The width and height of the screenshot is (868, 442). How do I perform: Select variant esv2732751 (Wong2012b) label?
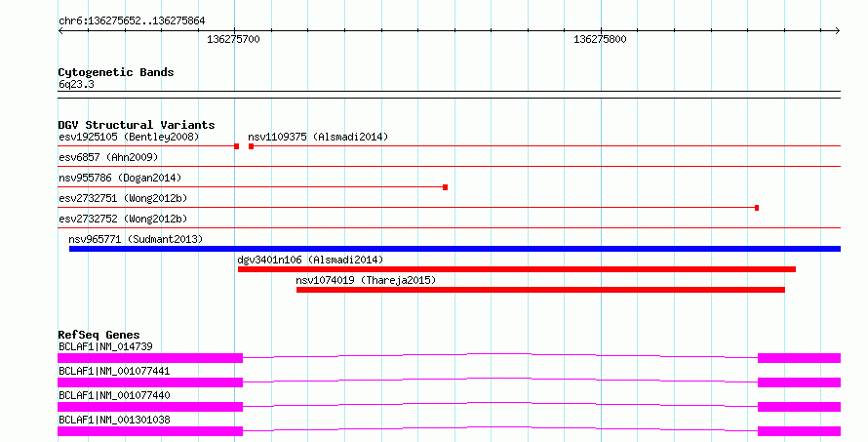(x=123, y=198)
